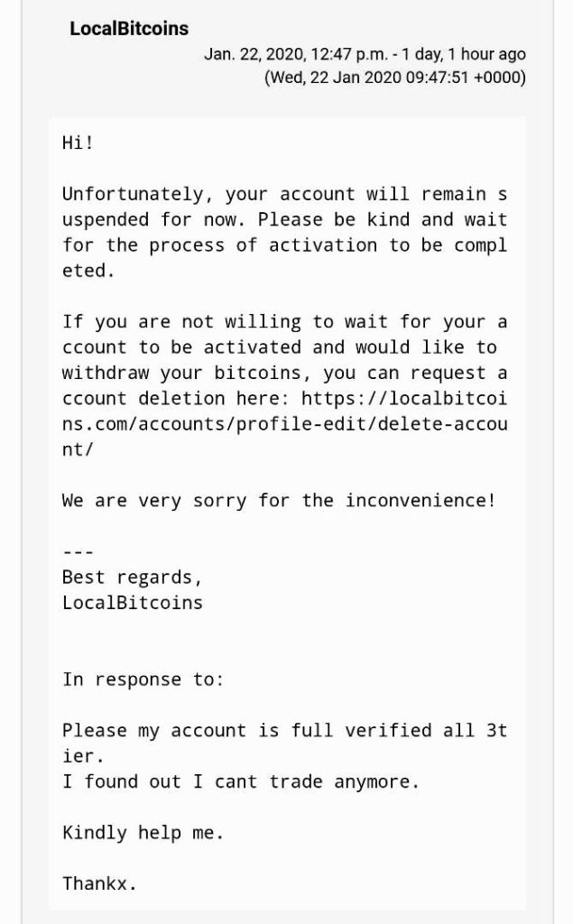Screen dimensions: 573x924
Task: Click the "---" signature separator
Action: point(78,552)
